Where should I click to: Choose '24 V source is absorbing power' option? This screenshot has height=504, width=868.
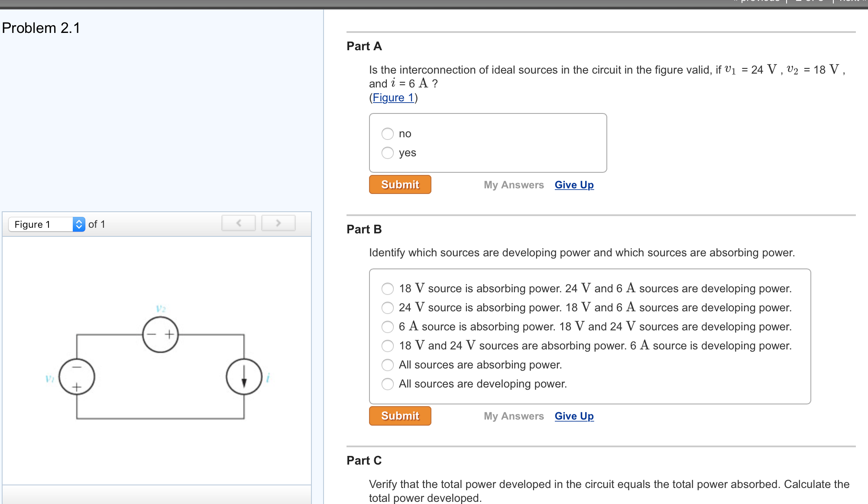tap(388, 308)
